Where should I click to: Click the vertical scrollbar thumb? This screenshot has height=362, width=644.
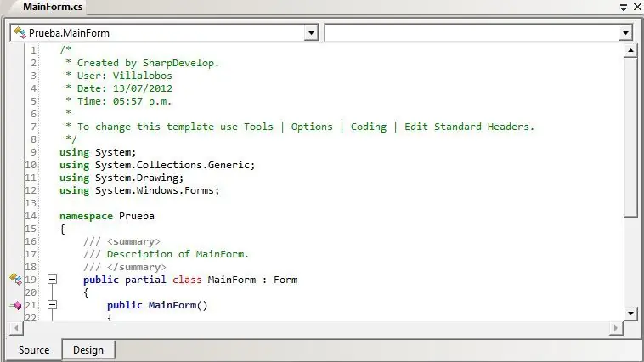click(630, 138)
